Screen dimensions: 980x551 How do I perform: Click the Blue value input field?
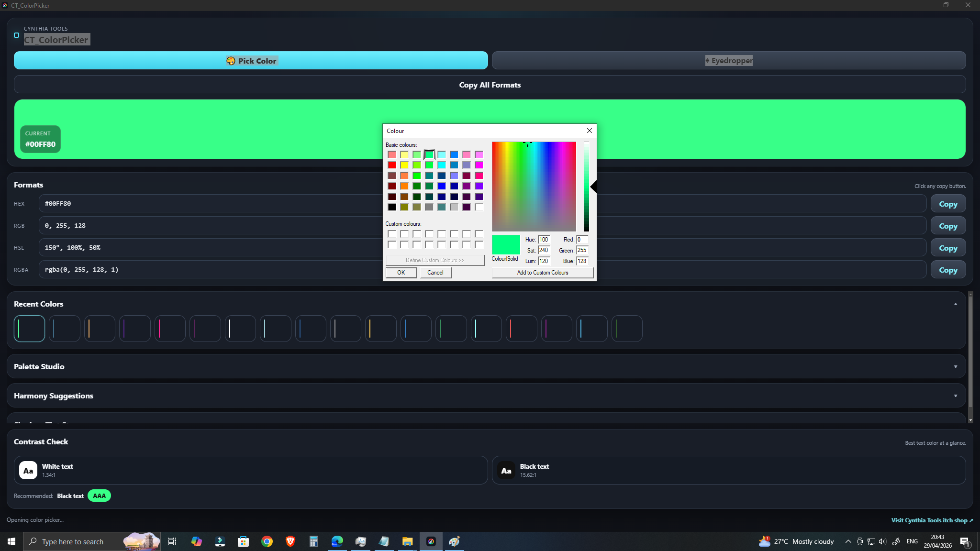tap(582, 261)
